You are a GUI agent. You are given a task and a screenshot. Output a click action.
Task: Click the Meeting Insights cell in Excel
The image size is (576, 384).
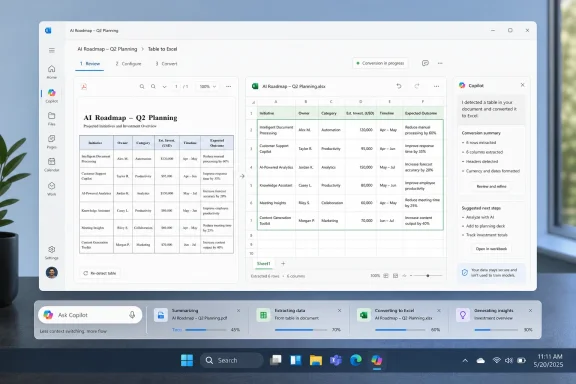coord(276,203)
